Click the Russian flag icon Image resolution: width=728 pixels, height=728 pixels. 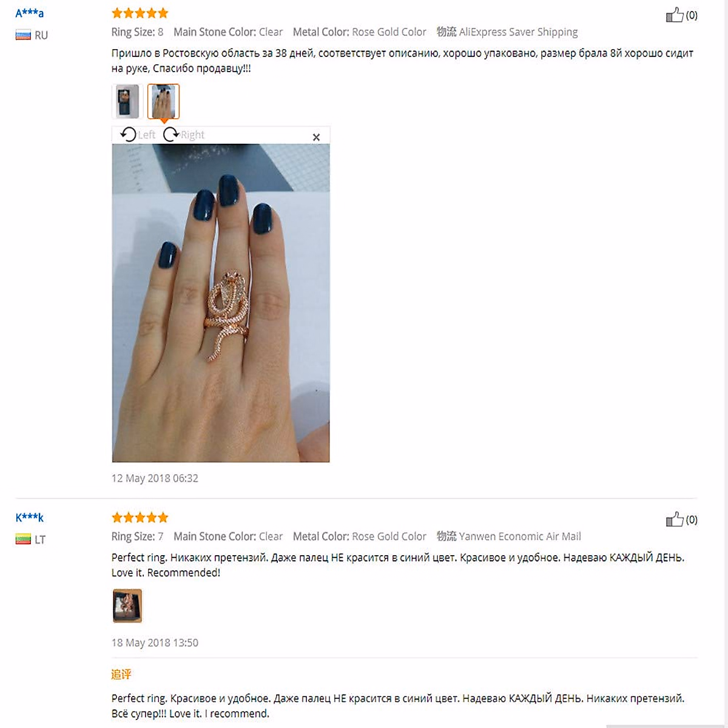pyautogui.click(x=23, y=35)
